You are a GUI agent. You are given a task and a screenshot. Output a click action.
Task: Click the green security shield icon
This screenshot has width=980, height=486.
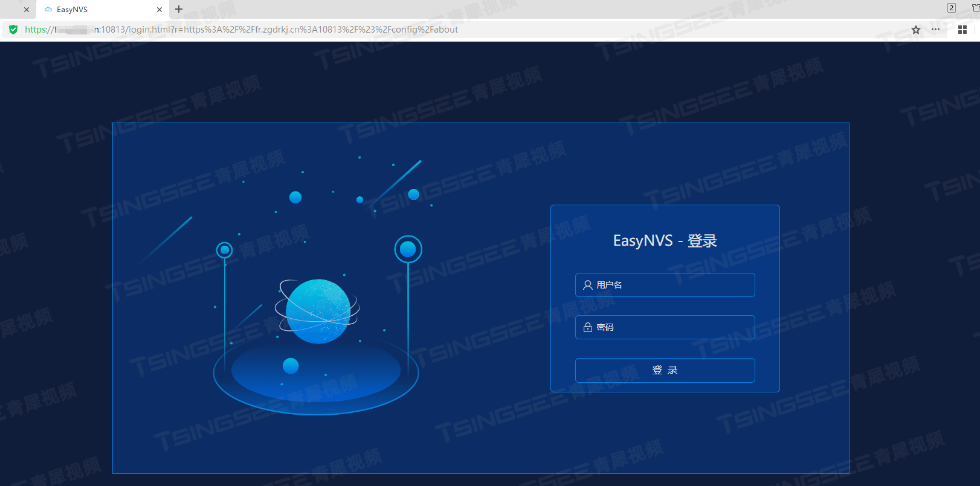pyautogui.click(x=13, y=30)
